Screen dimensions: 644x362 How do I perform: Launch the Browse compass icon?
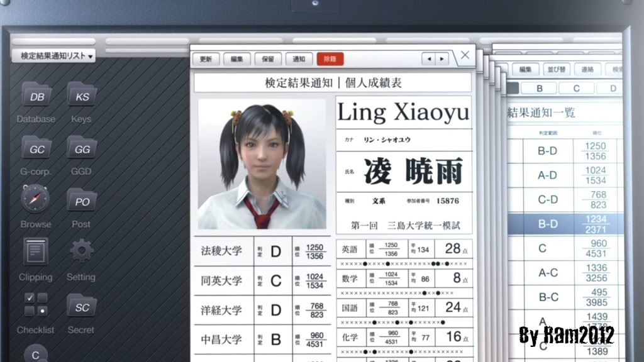(x=35, y=199)
